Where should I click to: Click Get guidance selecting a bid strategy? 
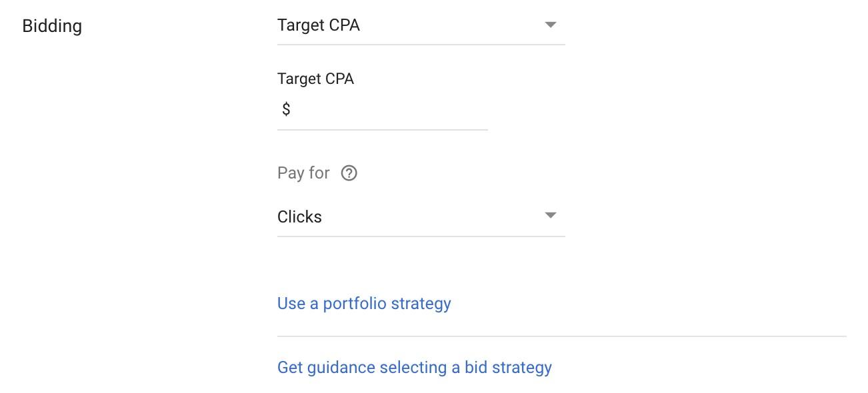414,367
